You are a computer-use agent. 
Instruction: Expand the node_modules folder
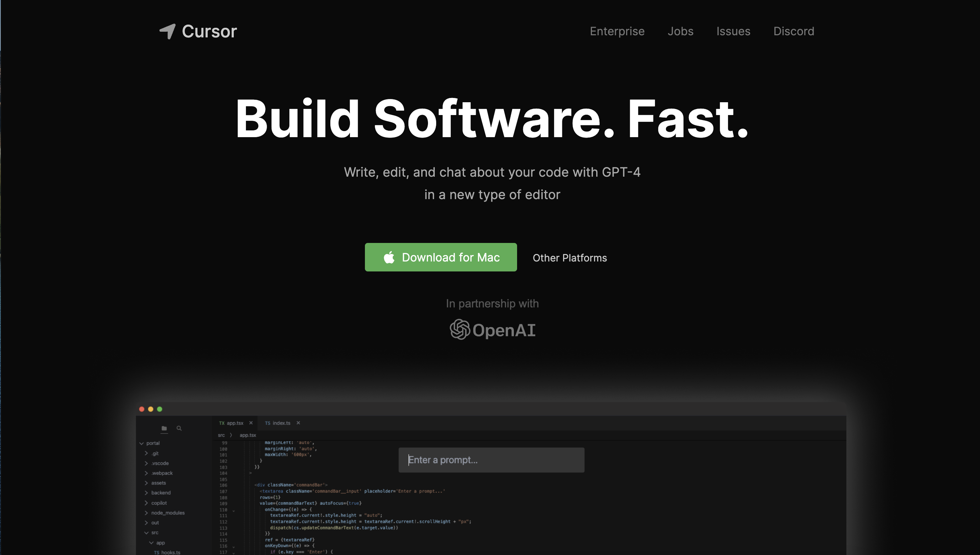[x=146, y=513]
